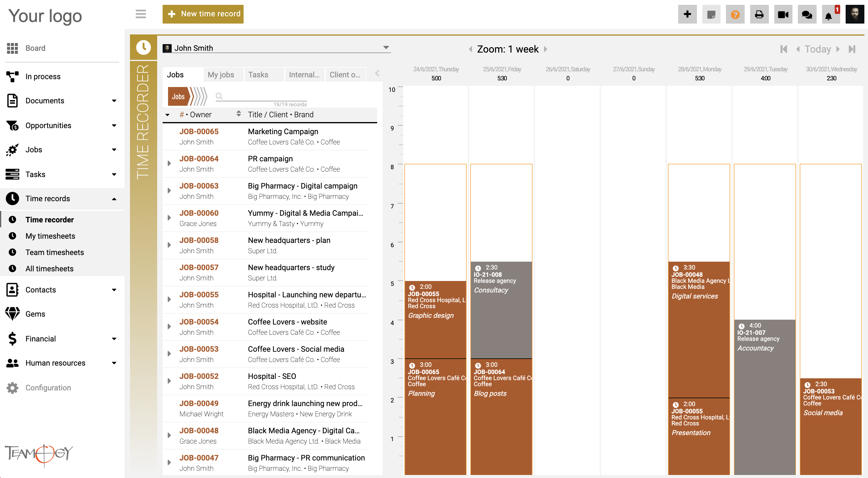Collapse the jobs panel with left chevron
Image resolution: width=868 pixels, height=478 pixels.
tap(377, 73)
